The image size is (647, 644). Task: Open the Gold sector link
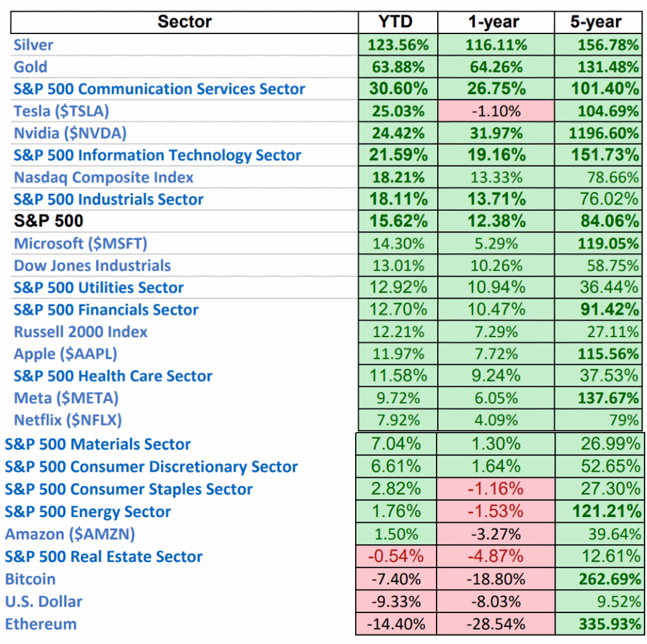pos(30,67)
